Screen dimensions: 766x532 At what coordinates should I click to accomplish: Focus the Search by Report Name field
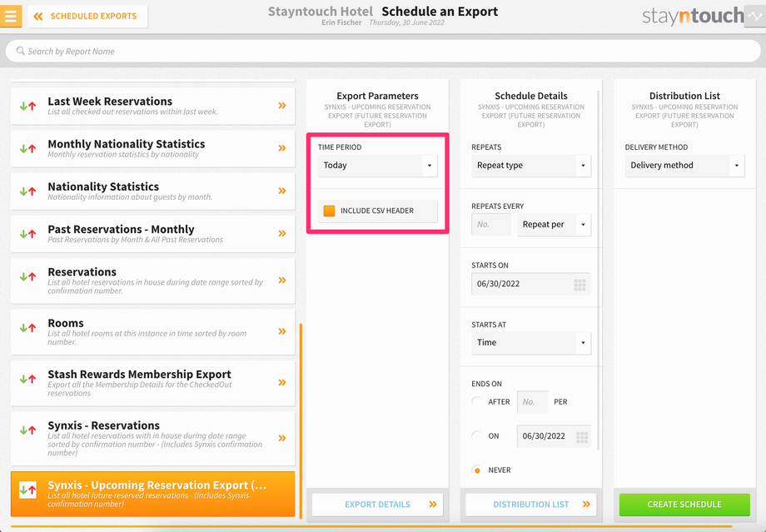tap(383, 52)
